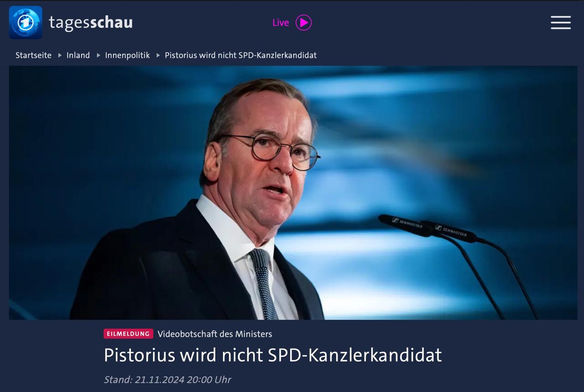Click the breadcrumb arrow after Inland

[x=98, y=55]
